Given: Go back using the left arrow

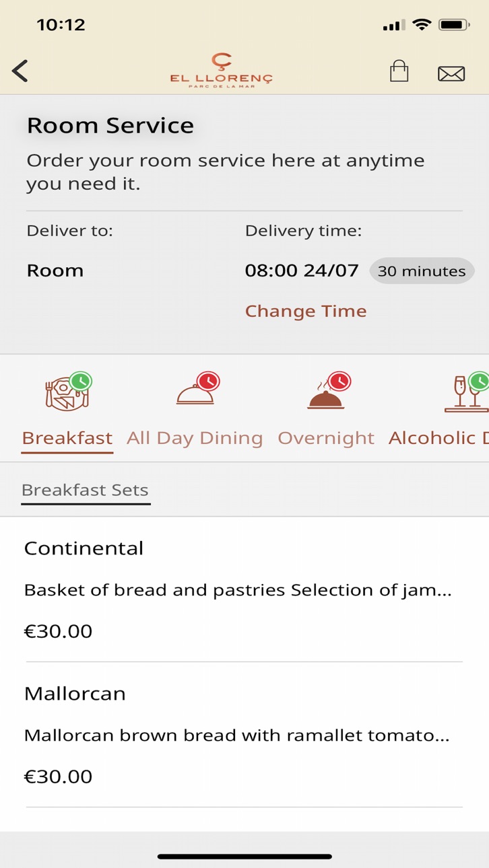Looking at the screenshot, I should click(x=20, y=71).
